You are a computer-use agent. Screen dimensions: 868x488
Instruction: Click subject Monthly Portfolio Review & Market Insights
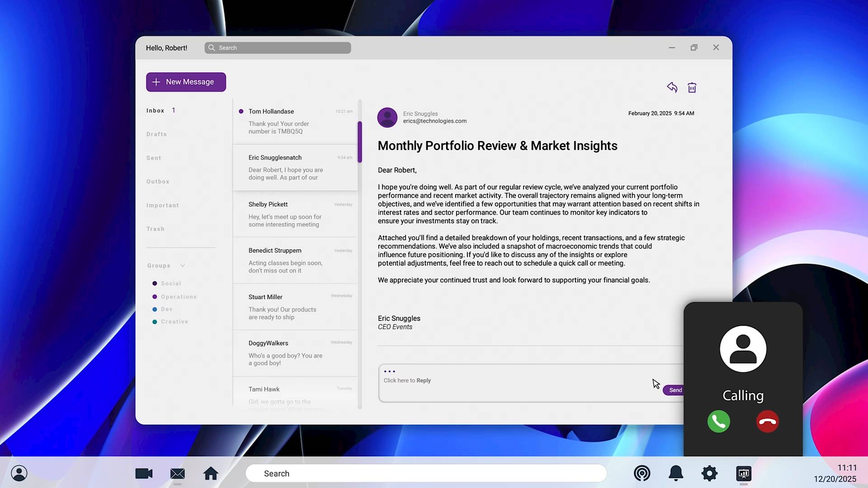497,145
